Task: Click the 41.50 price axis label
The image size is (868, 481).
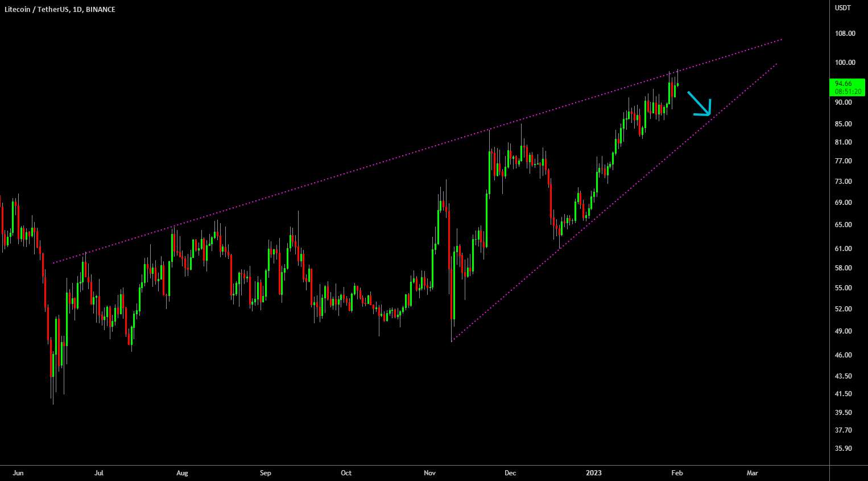Action: [843, 394]
